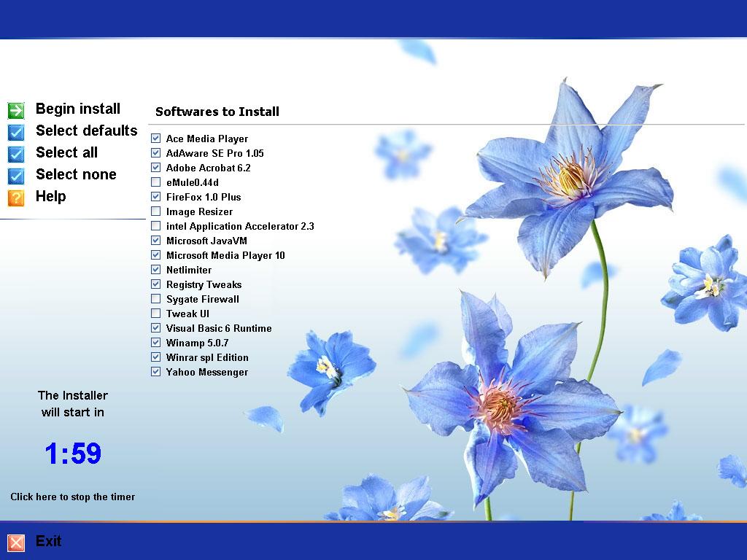Viewport: 747px width, 560px height.
Task: Start installation via Begin install label
Action: (x=77, y=109)
